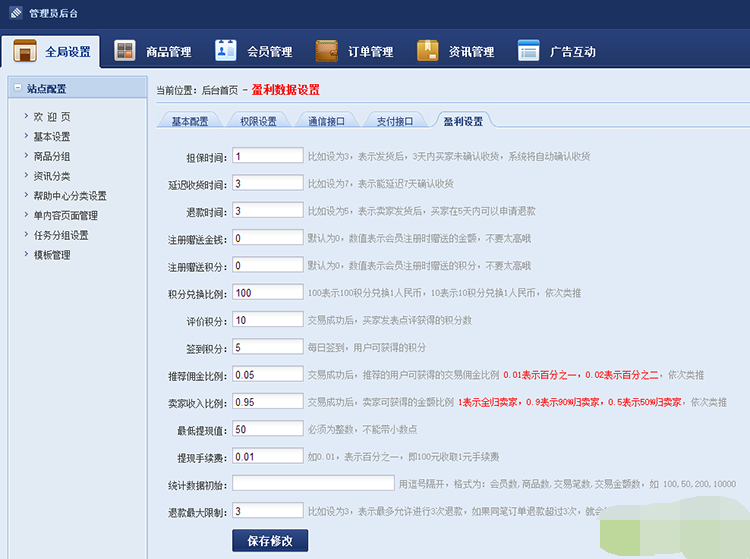Image resolution: width=750 pixels, height=559 pixels.
Task: Open the 订单管理 main menu
Action: (x=371, y=52)
